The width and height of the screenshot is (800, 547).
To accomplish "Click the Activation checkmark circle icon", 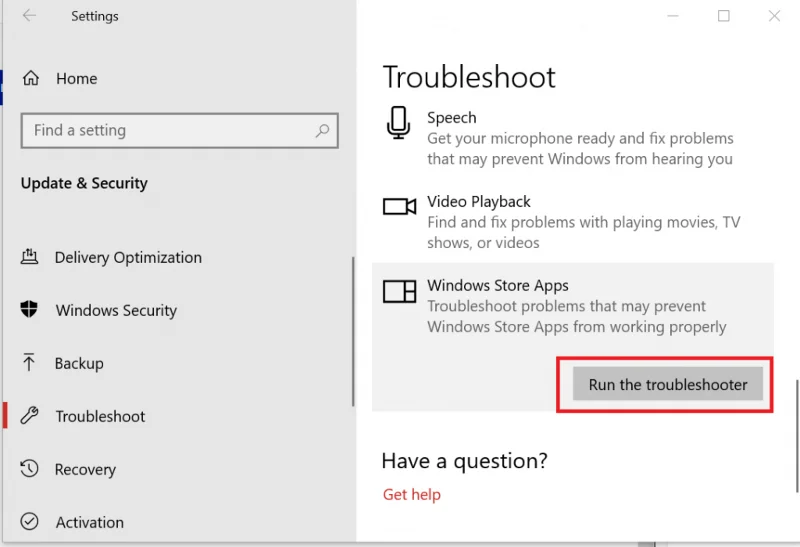I will coord(29,521).
